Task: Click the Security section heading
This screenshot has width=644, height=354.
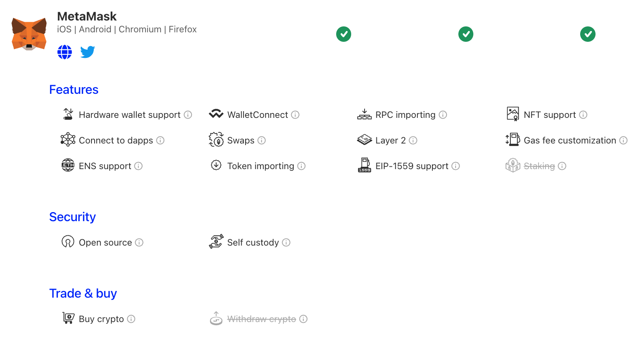Action: pos(73,217)
